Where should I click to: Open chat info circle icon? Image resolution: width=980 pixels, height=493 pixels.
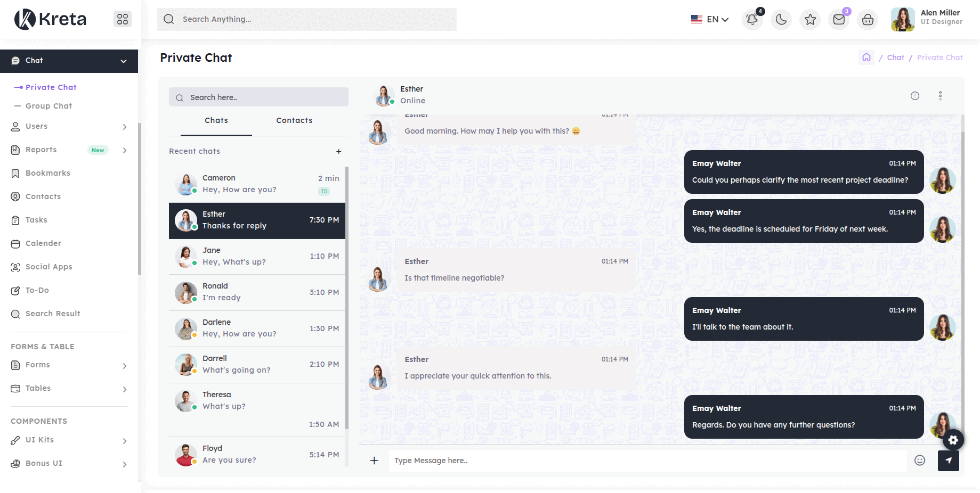(x=915, y=96)
